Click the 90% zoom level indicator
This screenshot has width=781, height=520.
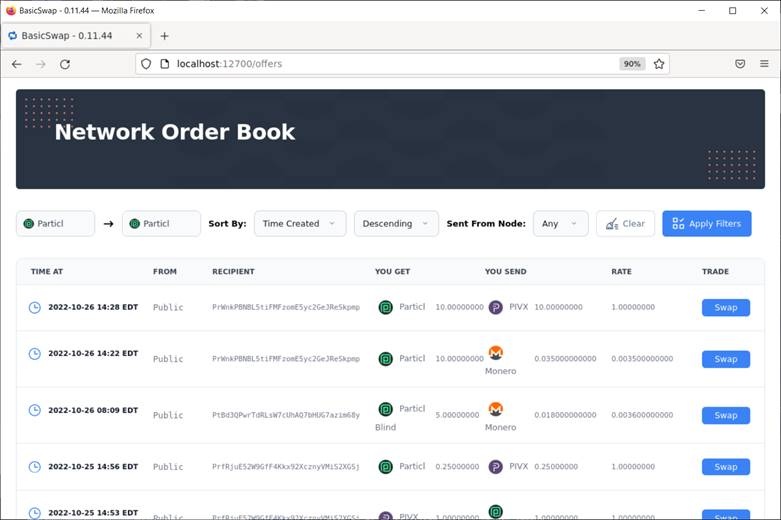(632, 64)
